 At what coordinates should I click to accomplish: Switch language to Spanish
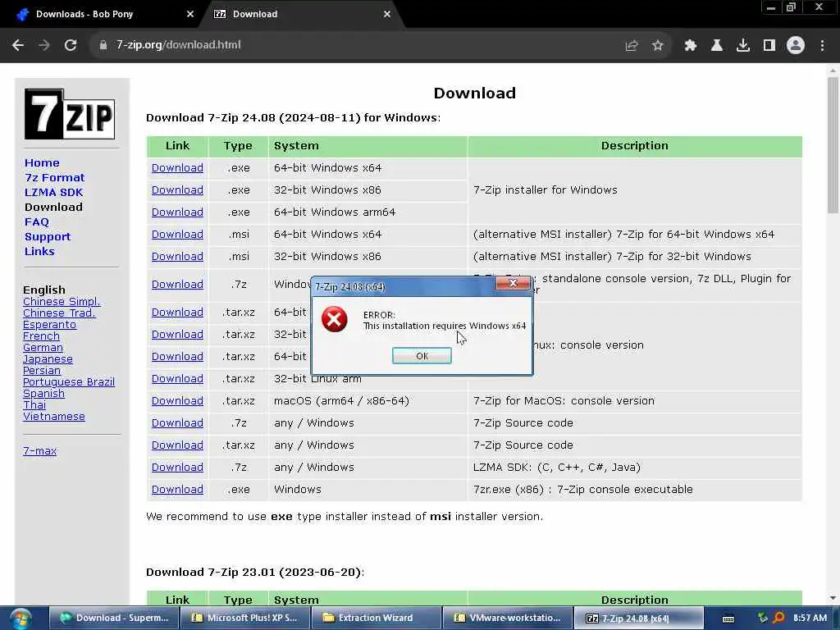[x=44, y=393]
